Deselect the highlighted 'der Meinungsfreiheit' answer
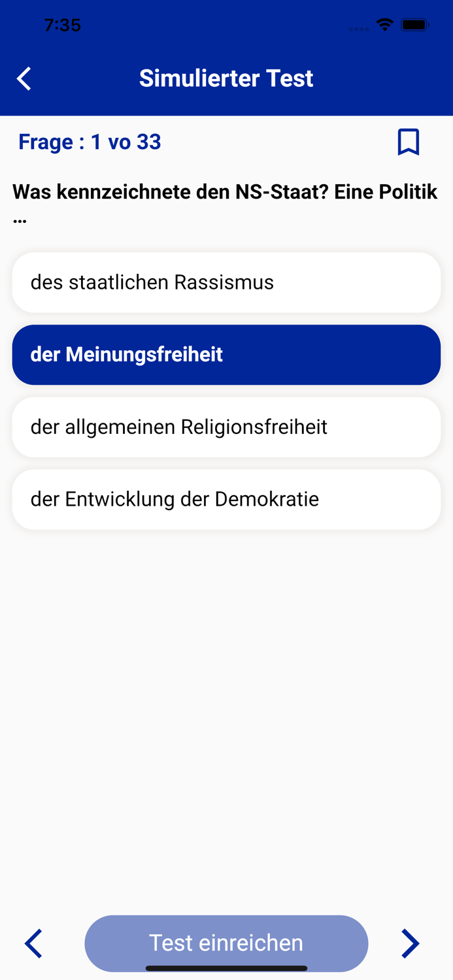The image size is (453, 980). pyautogui.click(x=226, y=355)
